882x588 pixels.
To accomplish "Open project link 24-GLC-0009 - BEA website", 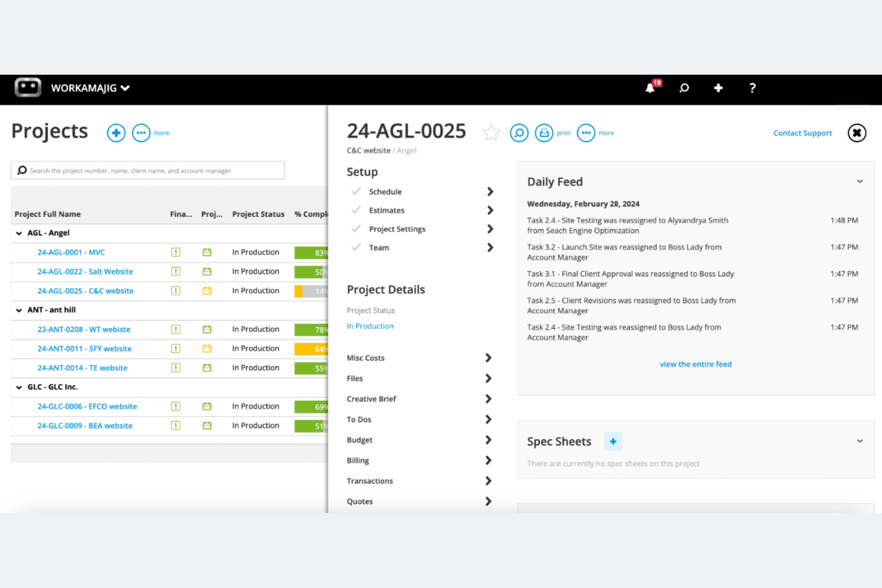I will (x=85, y=426).
